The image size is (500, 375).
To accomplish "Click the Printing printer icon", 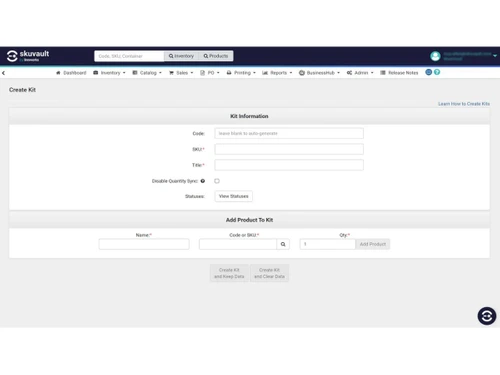I will tap(229, 73).
